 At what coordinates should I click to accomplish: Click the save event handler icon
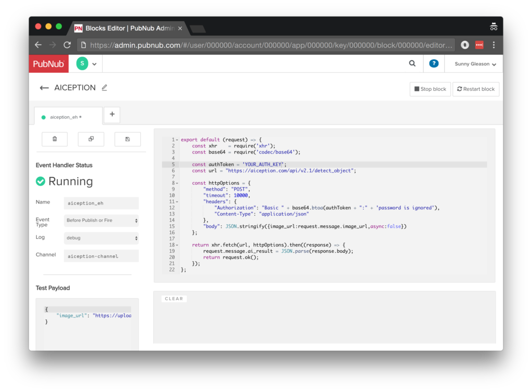[x=127, y=139]
